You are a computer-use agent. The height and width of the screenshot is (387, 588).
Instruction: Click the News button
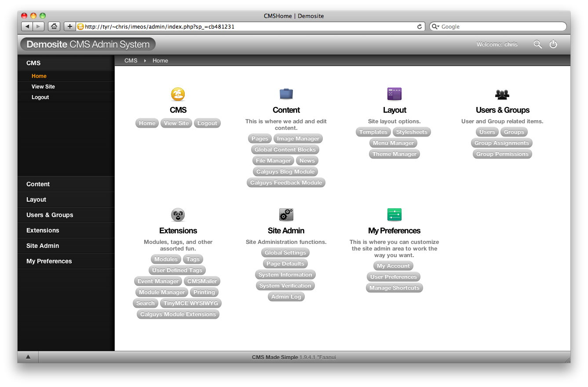[x=307, y=161]
